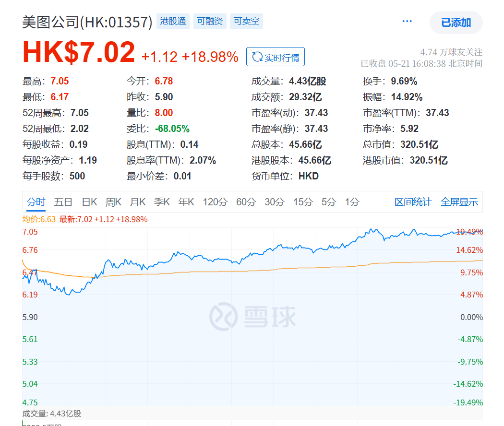Image resolution: width=504 pixels, height=426 pixels.
Task: Click the 港股市值 value 320.51亿
Action: [429, 160]
